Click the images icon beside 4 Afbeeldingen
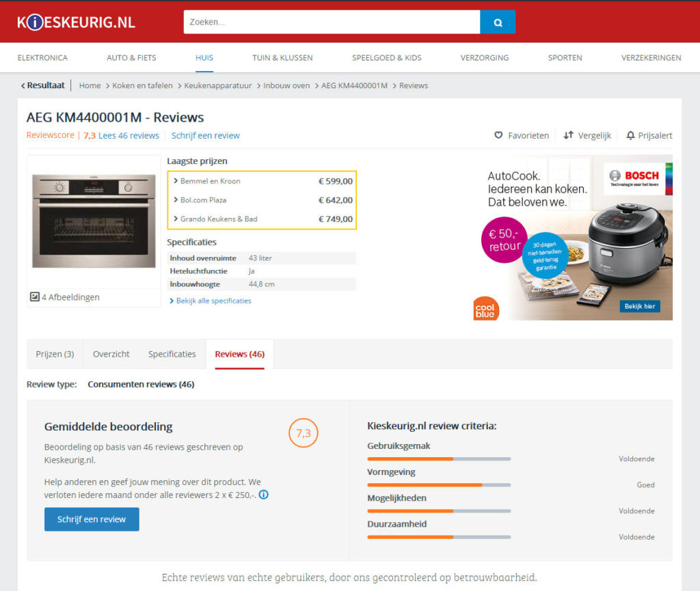The width and height of the screenshot is (700, 591). [34, 297]
